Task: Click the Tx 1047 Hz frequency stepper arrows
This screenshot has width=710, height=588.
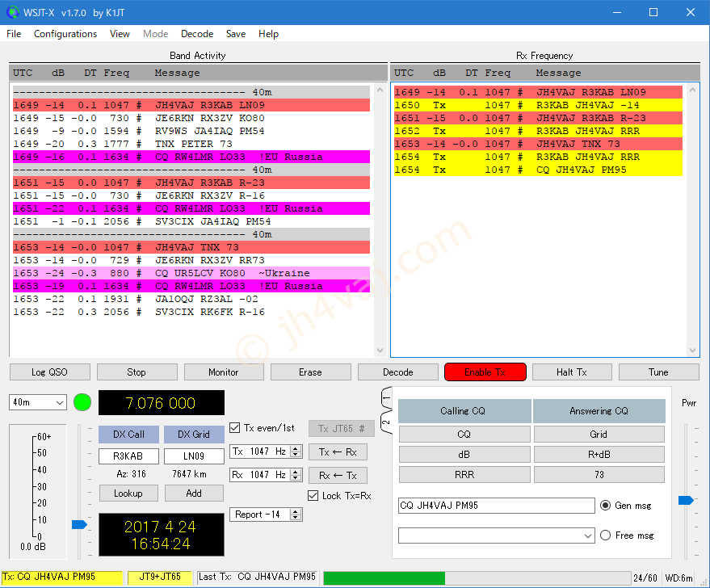Action: (296, 451)
